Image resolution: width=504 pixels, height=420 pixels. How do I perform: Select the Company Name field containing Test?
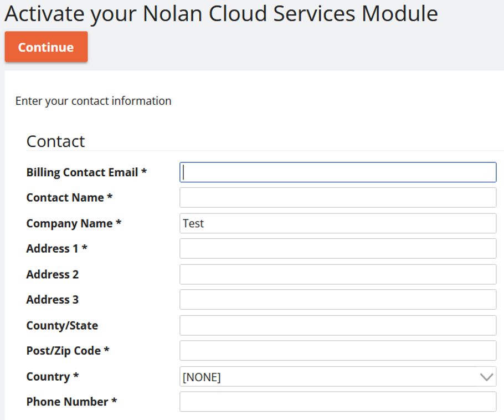[338, 223]
